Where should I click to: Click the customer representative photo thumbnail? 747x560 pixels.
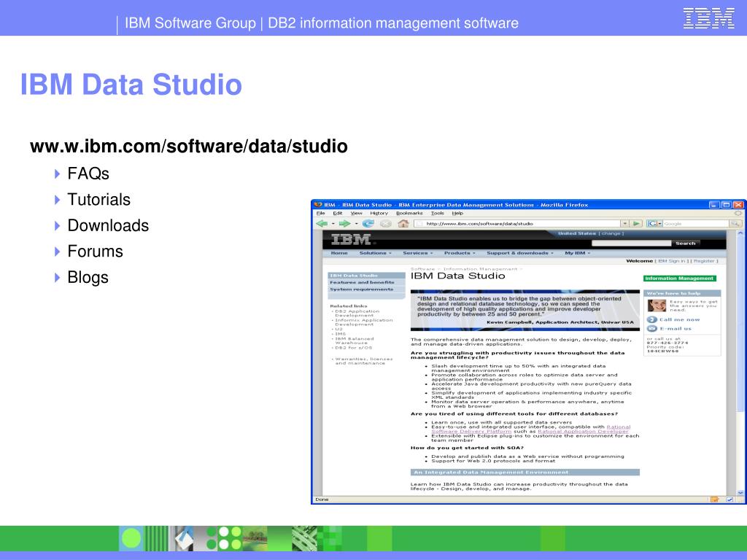click(657, 306)
